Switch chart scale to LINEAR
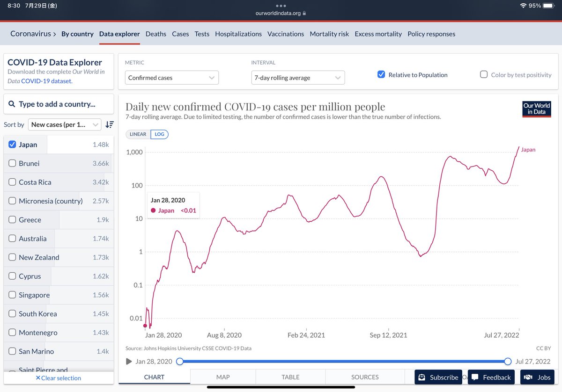 (x=138, y=134)
